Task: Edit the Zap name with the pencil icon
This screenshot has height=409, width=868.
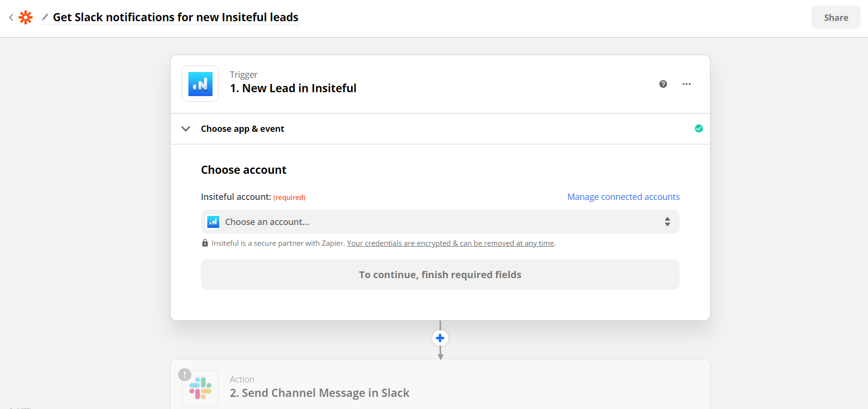Action: (45, 17)
